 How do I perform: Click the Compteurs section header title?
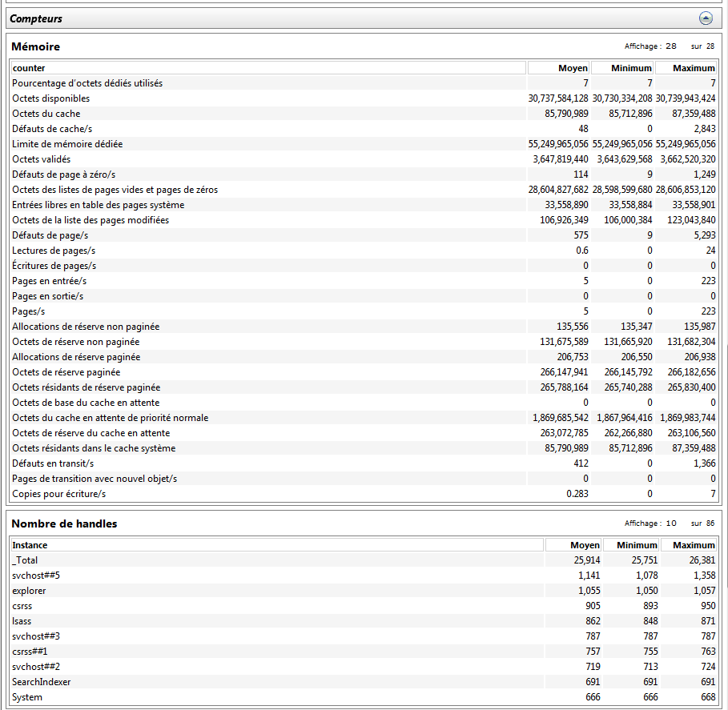point(36,18)
